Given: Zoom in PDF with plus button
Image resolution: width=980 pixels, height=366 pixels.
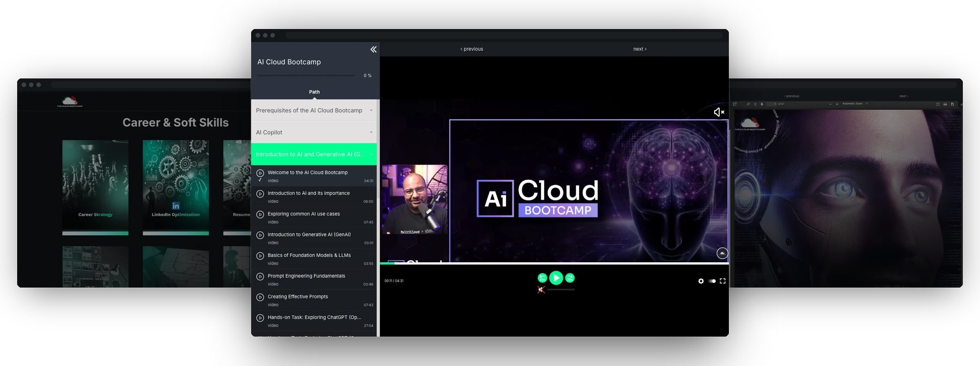Looking at the screenshot, I should point(837,104).
